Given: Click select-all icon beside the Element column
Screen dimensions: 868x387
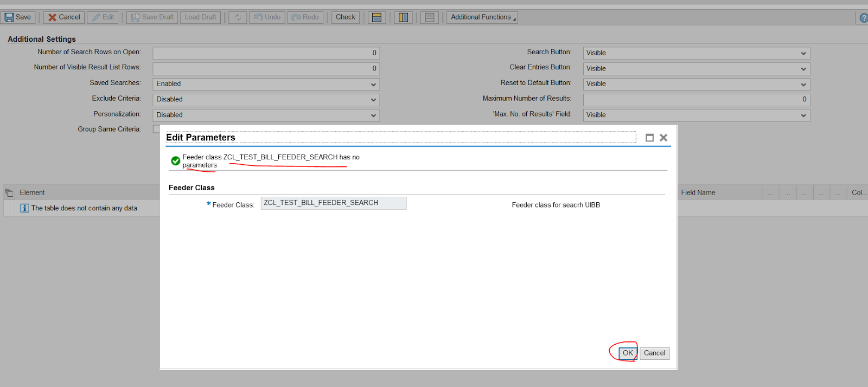Looking at the screenshot, I should point(9,192).
